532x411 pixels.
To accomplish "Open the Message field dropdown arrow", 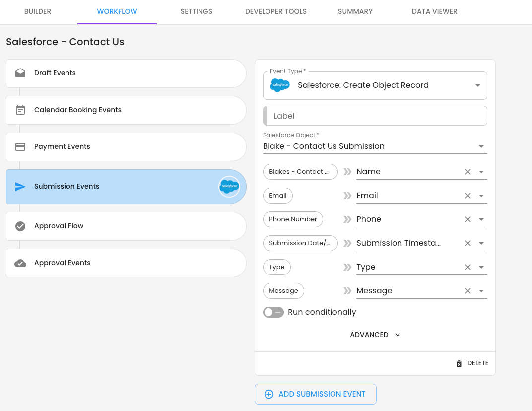I will point(481,291).
